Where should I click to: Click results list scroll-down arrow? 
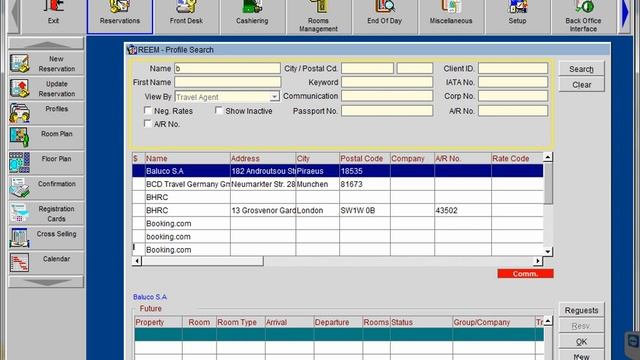[x=548, y=251]
